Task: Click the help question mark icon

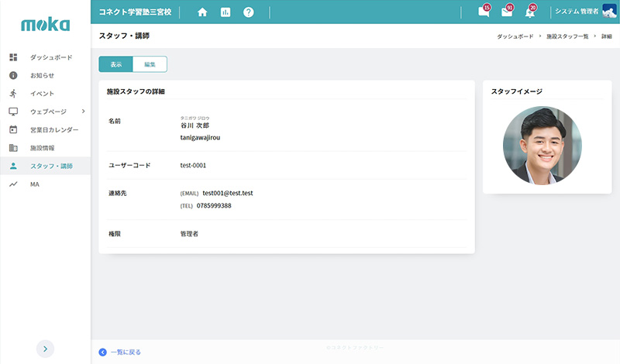Action: click(248, 12)
